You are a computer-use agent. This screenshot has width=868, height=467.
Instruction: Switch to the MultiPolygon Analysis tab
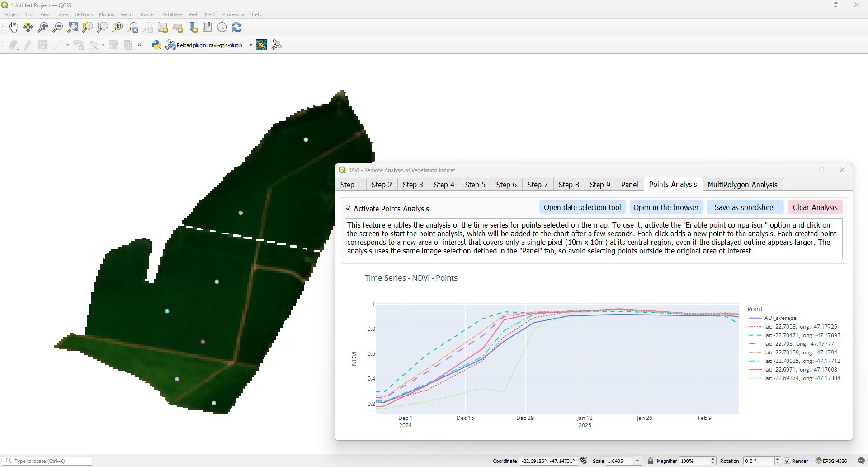coord(742,185)
